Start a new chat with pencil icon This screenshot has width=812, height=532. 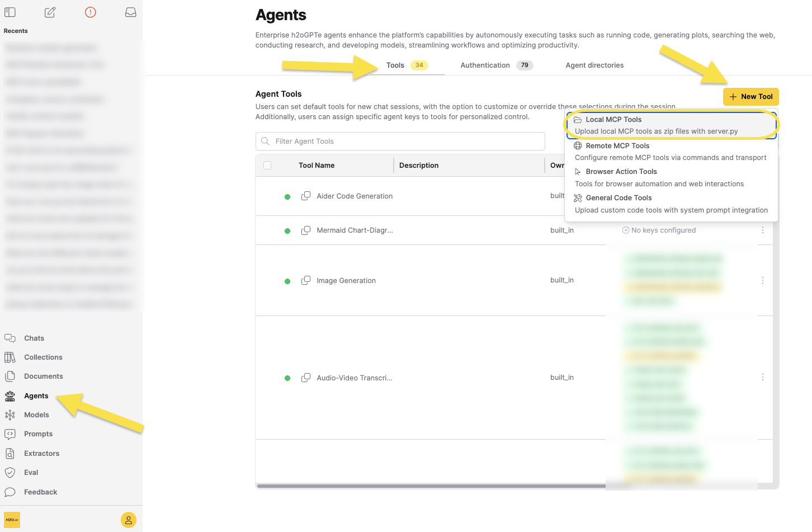[x=50, y=12]
